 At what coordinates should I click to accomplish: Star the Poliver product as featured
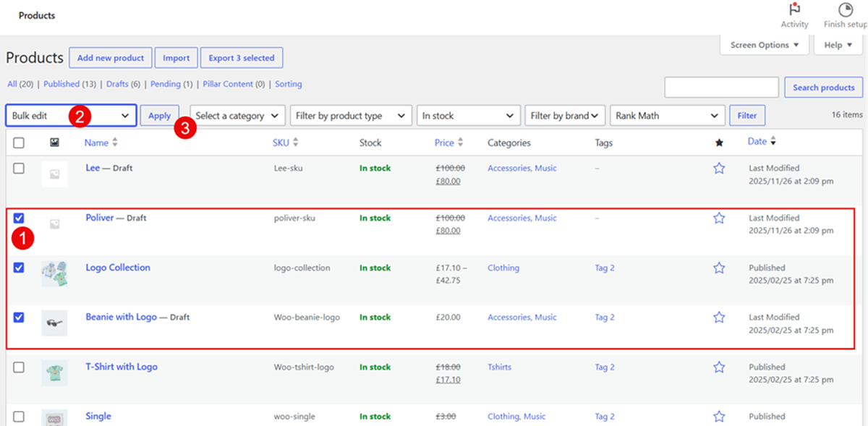click(719, 218)
